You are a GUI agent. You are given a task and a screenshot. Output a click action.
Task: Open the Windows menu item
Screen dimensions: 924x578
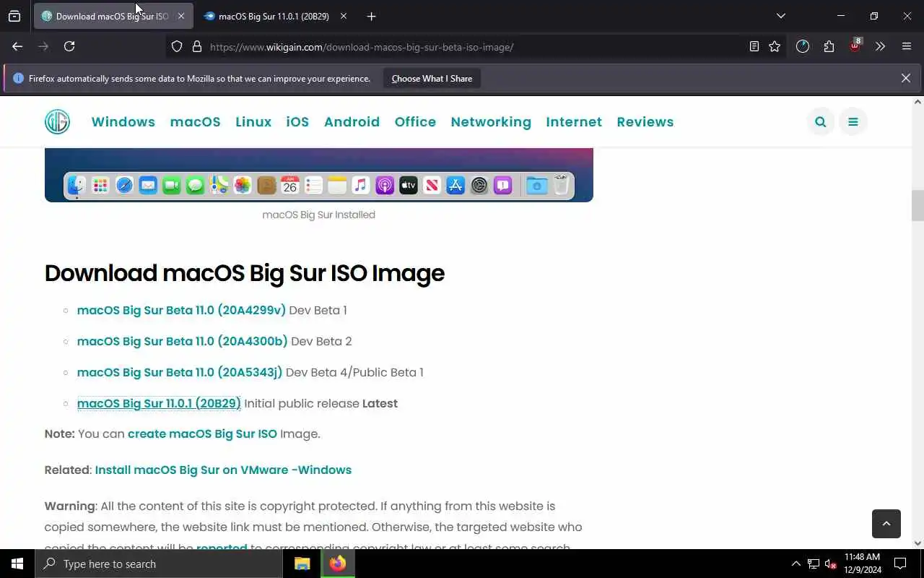pos(123,122)
